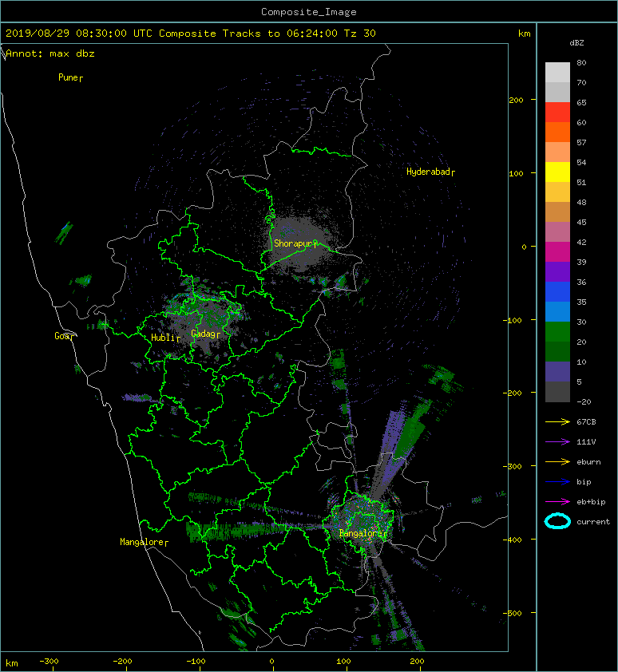This screenshot has height=672, width=618.
Task: Select the Bangalore city label
Action: tap(362, 533)
